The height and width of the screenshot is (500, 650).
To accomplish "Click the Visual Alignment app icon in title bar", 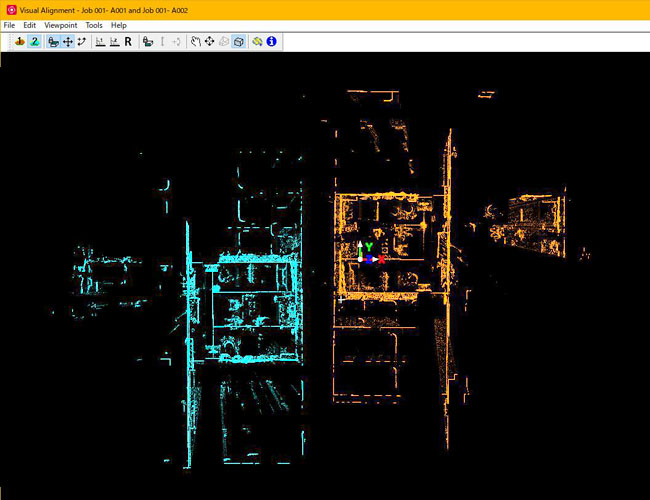I will pos(12,10).
